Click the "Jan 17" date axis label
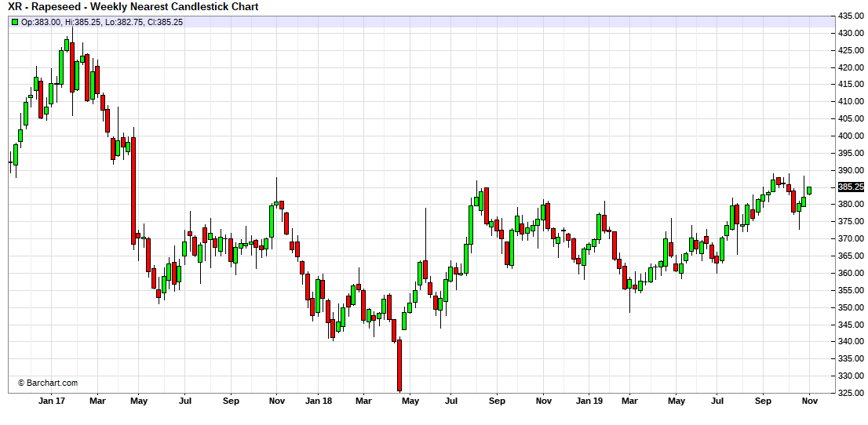The width and height of the screenshot is (868, 425). pos(52,401)
